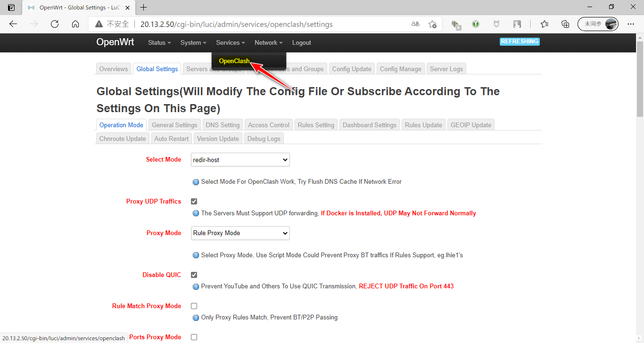This screenshot has width=644, height=343.
Task: Add this page to favorites
Action: [x=432, y=24]
